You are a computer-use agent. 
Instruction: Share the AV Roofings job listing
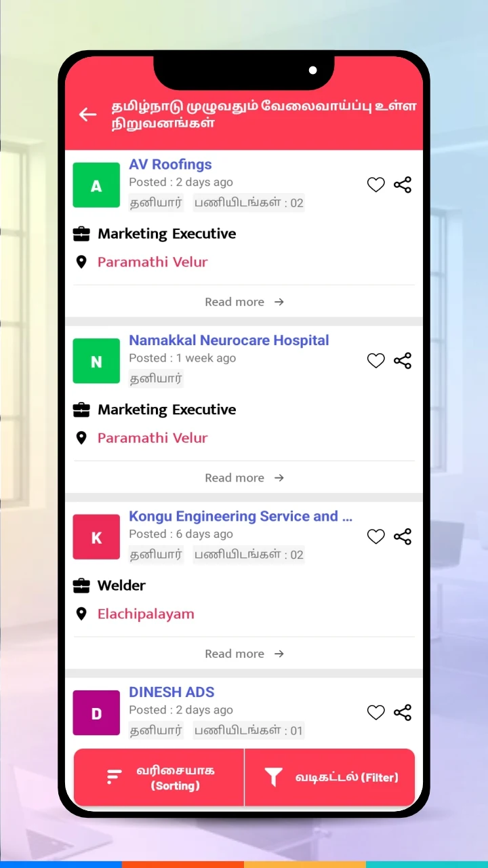coord(403,184)
